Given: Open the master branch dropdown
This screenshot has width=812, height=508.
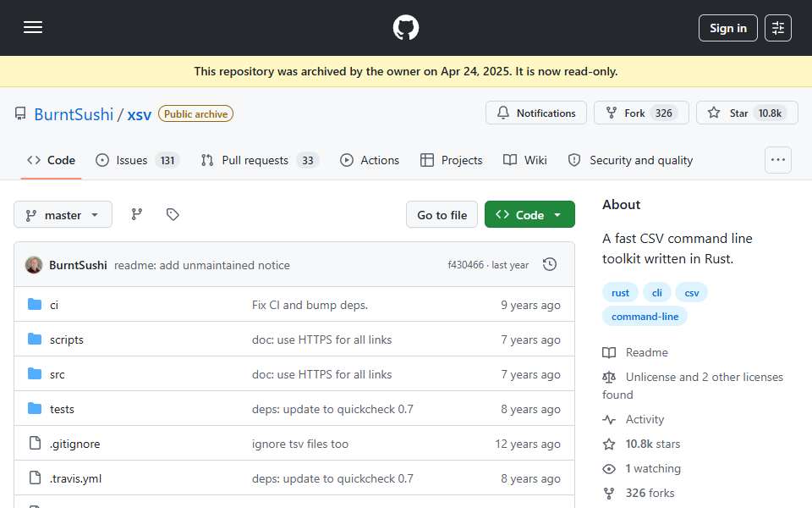Looking at the screenshot, I should (63, 214).
